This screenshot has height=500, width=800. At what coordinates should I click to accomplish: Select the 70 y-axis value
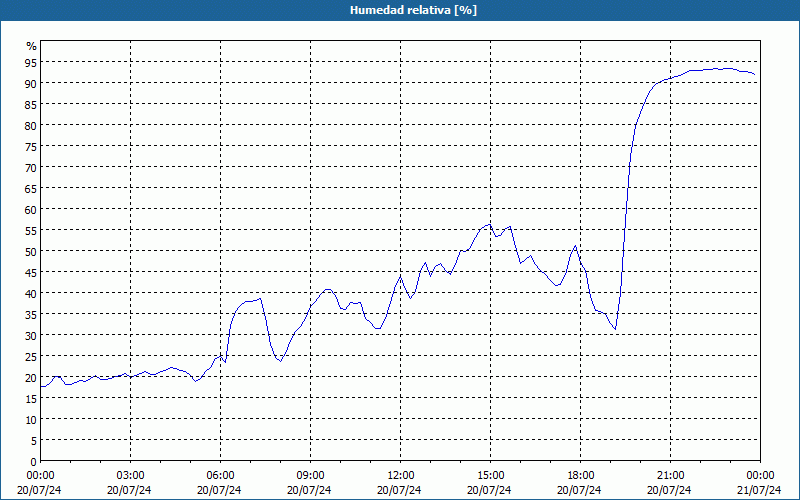pyautogui.click(x=31, y=167)
